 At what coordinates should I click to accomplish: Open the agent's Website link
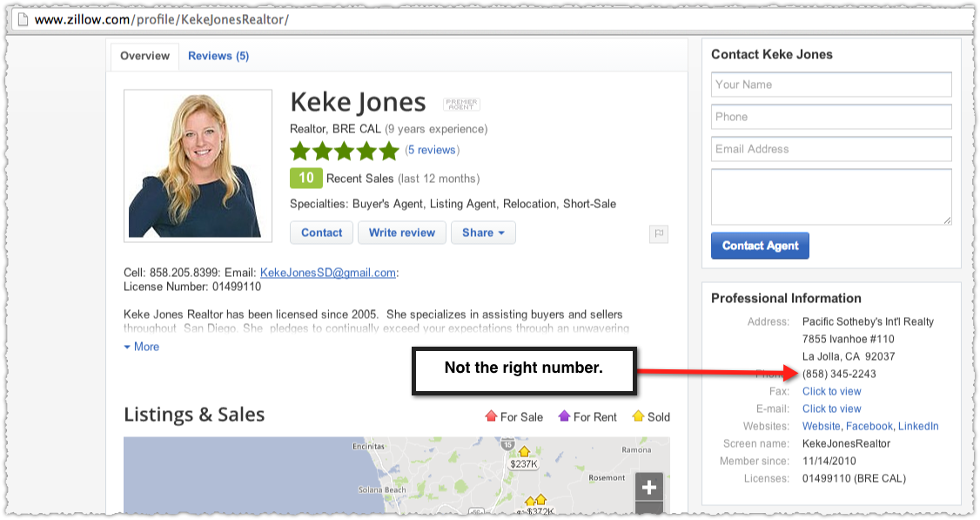pyautogui.click(x=822, y=426)
